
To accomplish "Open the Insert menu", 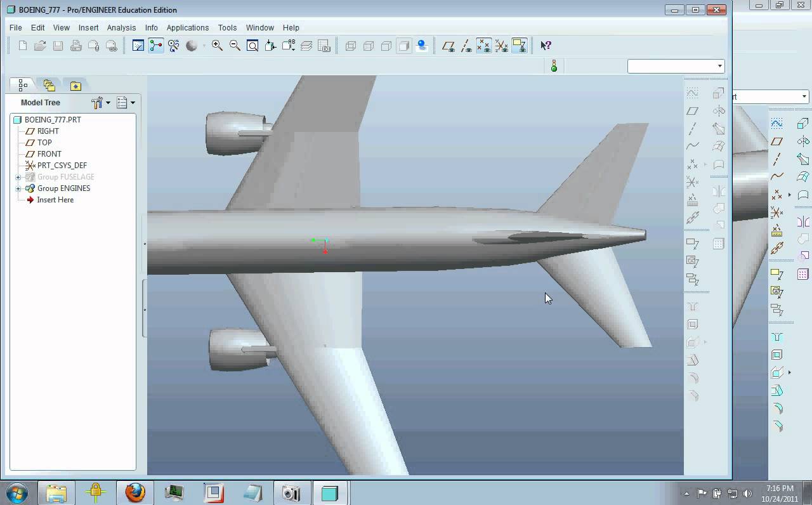I will [88, 27].
